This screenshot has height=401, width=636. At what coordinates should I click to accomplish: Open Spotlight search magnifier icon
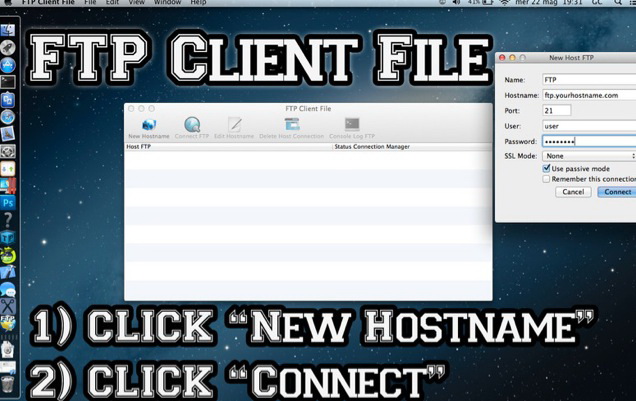pyautogui.click(x=618, y=2)
